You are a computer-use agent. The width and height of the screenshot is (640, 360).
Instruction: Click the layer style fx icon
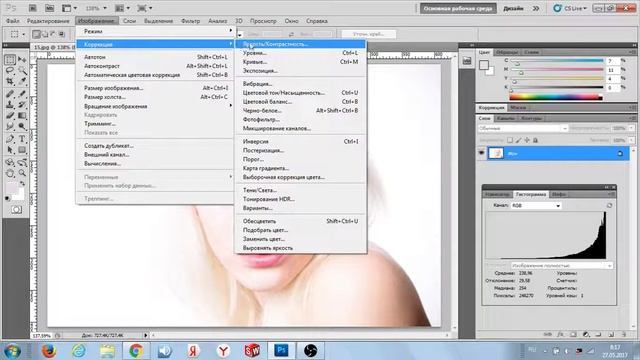click(x=560, y=334)
